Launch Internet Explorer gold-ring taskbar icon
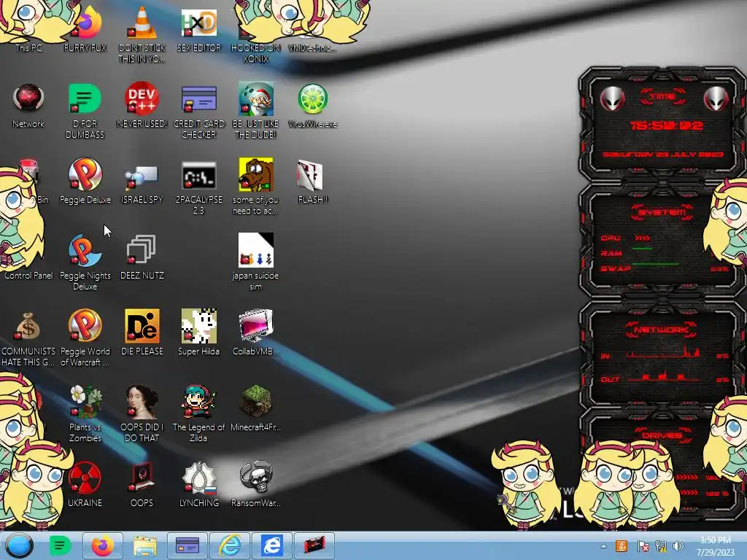Image resolution: width=747 pixels, height=560 pixels. pyautogui.click(x=230, y=545)
